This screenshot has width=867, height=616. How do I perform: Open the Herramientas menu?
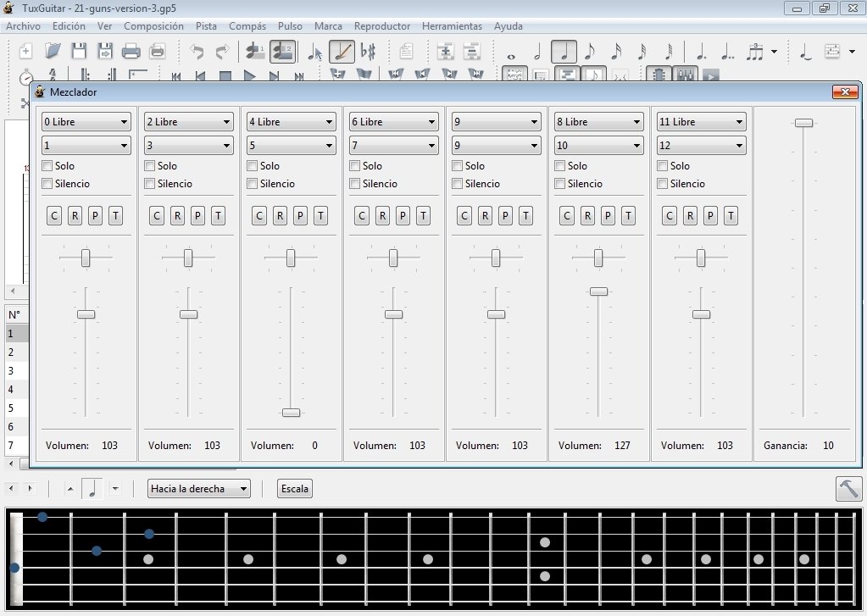453,26
